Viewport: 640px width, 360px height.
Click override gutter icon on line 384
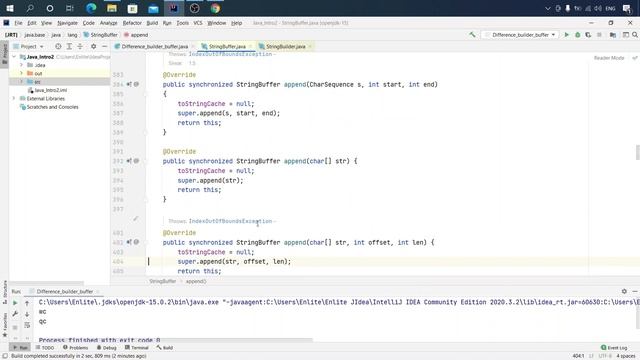129,84
